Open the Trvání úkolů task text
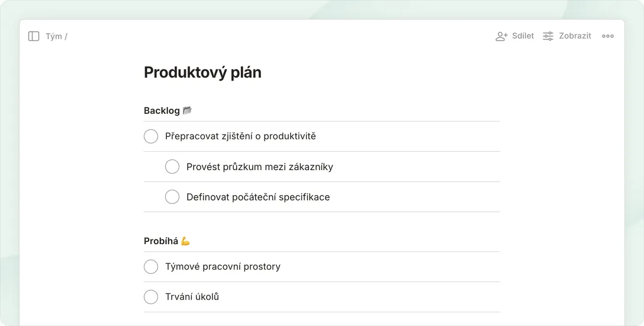 pyautogui.click(x=192, y=297)
